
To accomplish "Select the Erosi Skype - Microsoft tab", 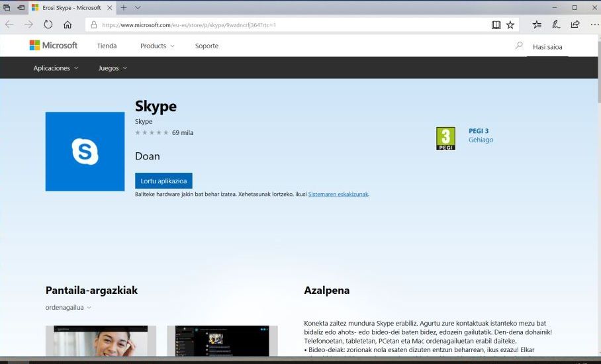I will (71, 7).
